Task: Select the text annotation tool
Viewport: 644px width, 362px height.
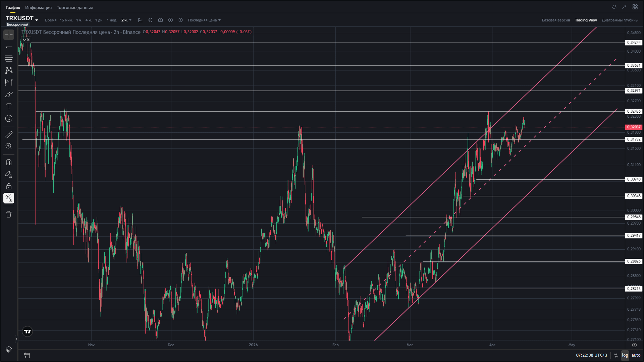Action: [9, 106]
